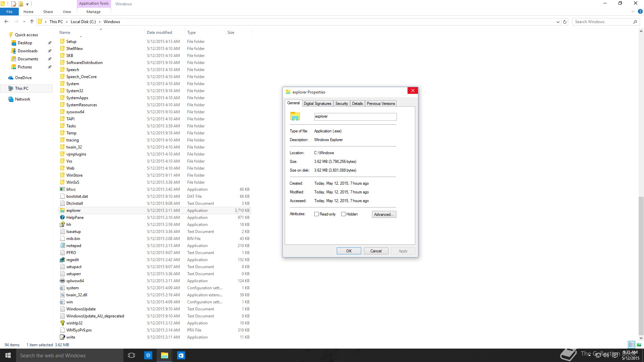Click the twain_32.dll file icon
This screenshot has height=362, width=644.
(62, 295)
